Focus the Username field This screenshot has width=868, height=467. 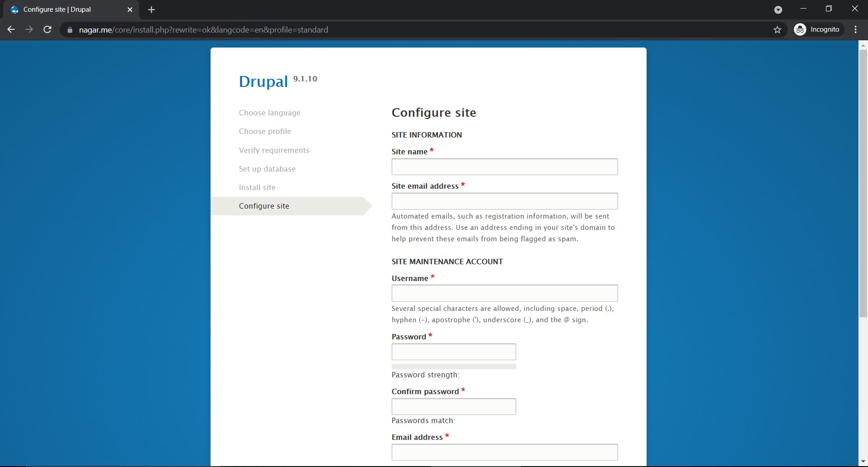pyautogui.click(x=504, y=293)
